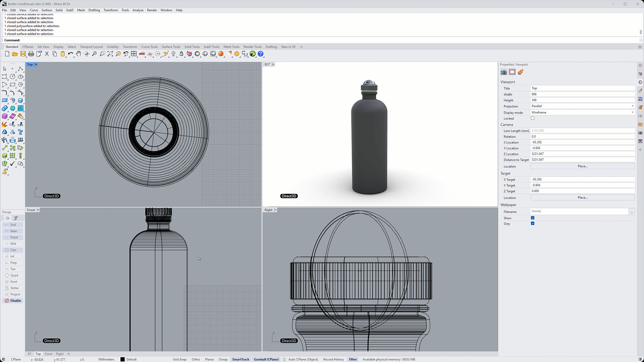Viewport: 644px width, 362px height.
Task: Open the Front viewport title menu arrow
Action: click(x=38, y=210)
